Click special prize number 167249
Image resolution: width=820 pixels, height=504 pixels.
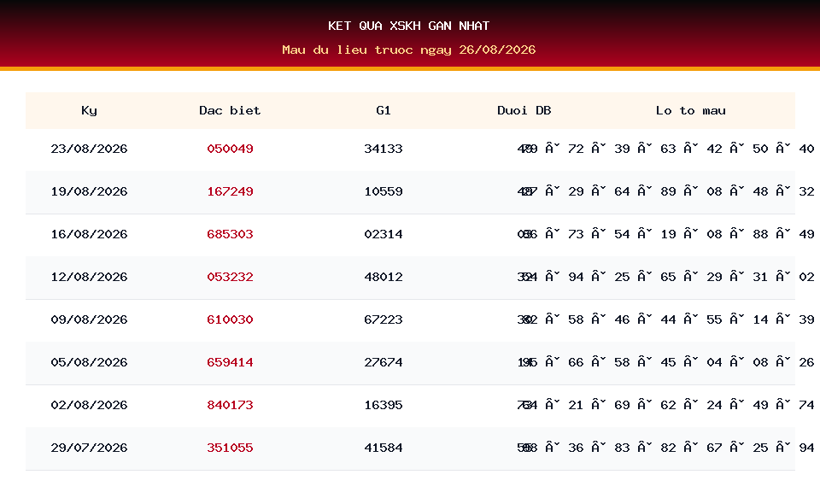[x=230, y=191]
